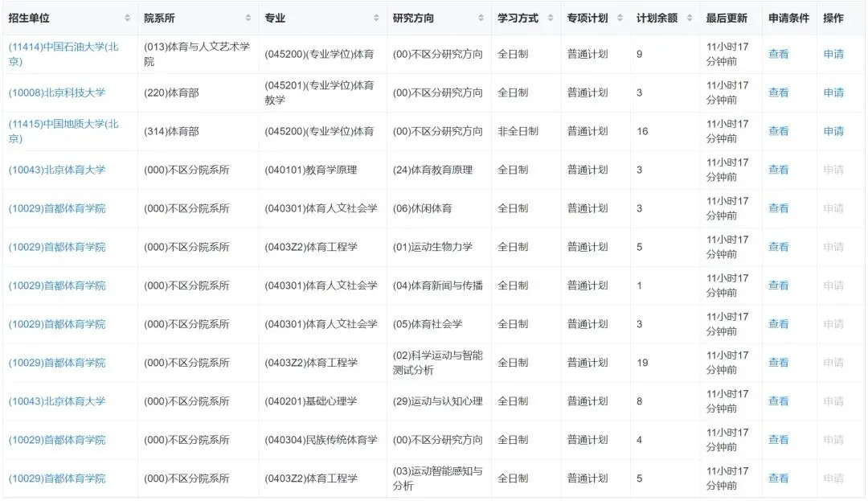
Task: Open the (11414)中国石油大学(北京) link
Action: pos(63,54)
